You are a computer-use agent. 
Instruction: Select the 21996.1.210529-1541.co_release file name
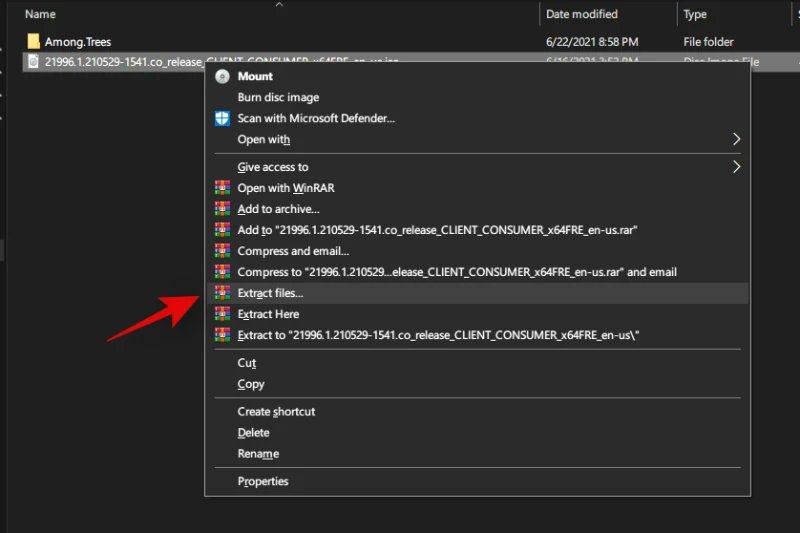[x=123, y=62]
